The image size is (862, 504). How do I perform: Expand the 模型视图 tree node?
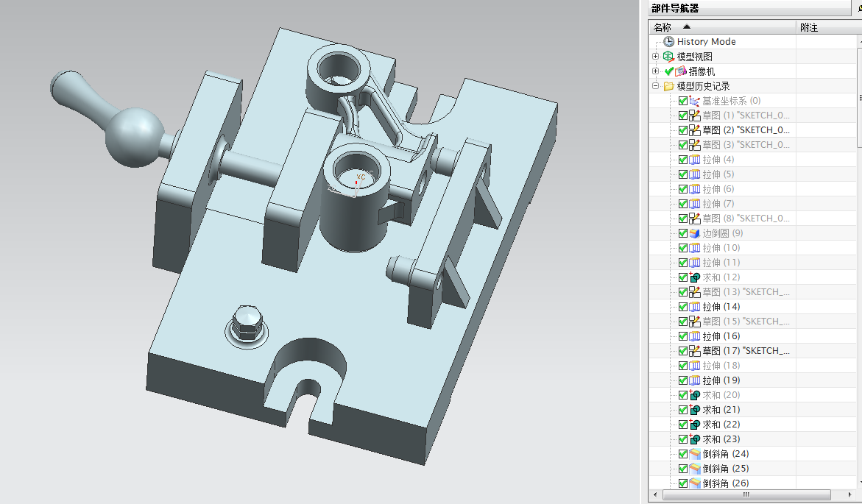click(655, 56)
